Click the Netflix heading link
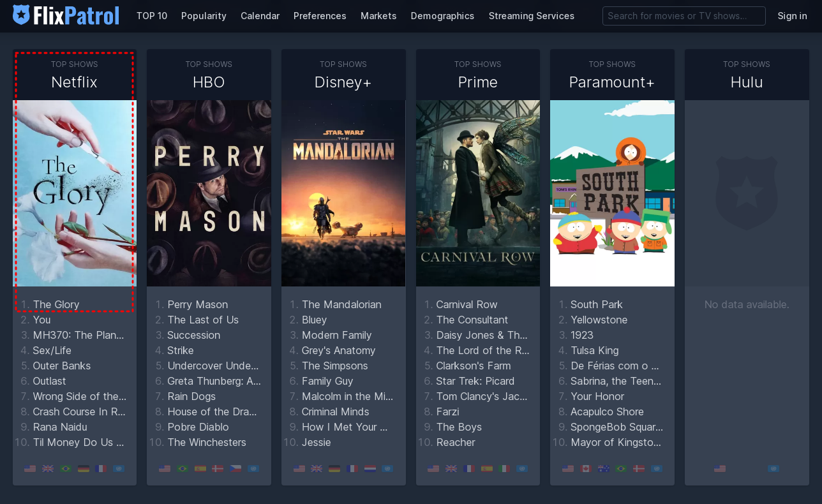 click(75, 82)
